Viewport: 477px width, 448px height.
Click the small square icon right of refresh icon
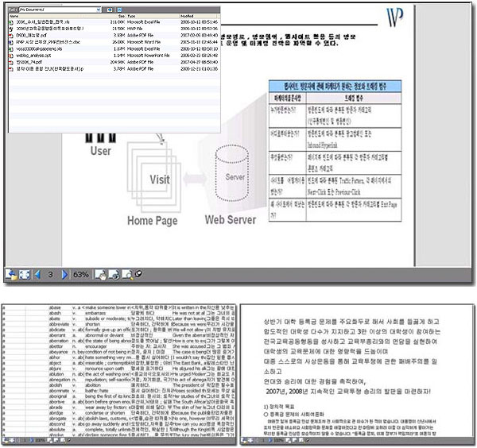(x=119, y=10)
